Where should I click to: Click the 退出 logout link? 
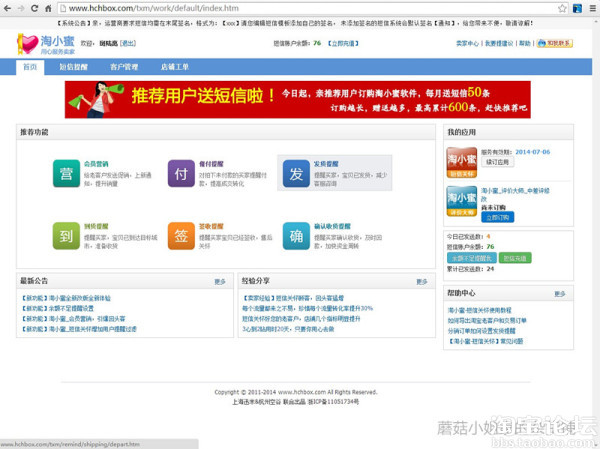[x=128, y=43]
